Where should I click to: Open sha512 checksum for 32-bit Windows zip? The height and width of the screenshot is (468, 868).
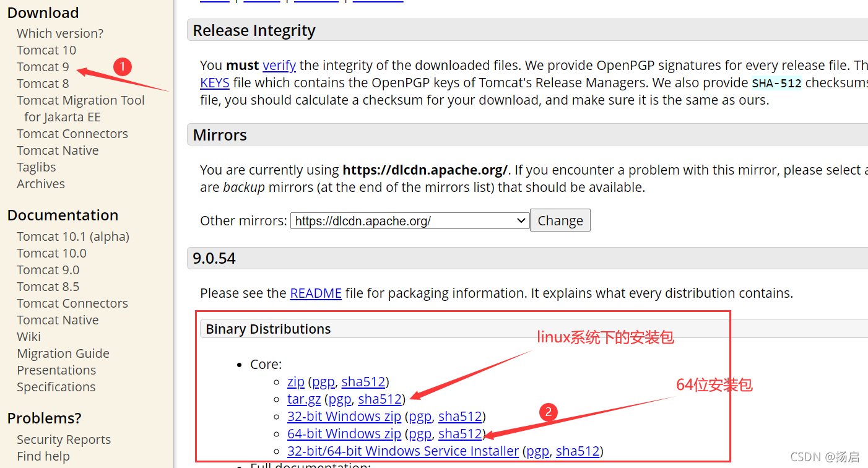(460, 417)
